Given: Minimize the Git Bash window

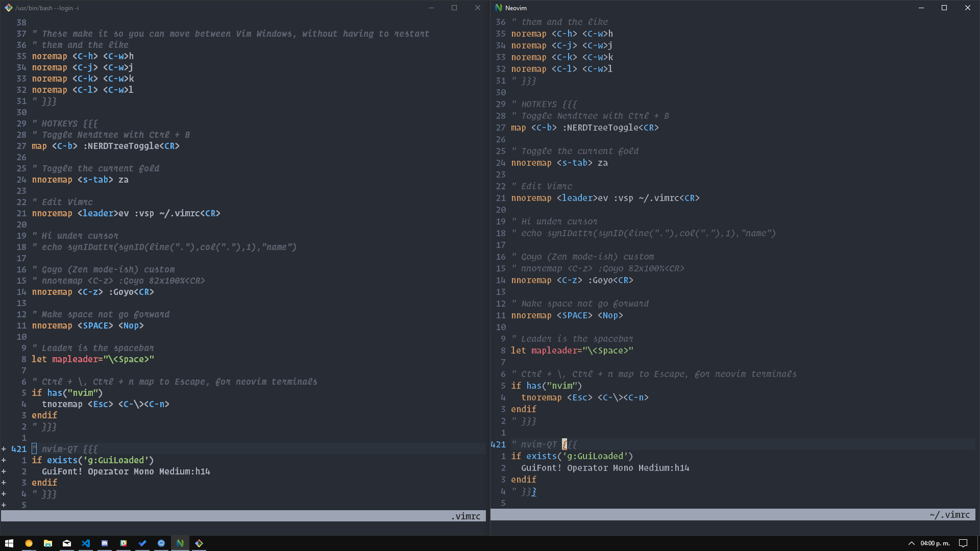Looking at the screenshot, I should point(431,8).
